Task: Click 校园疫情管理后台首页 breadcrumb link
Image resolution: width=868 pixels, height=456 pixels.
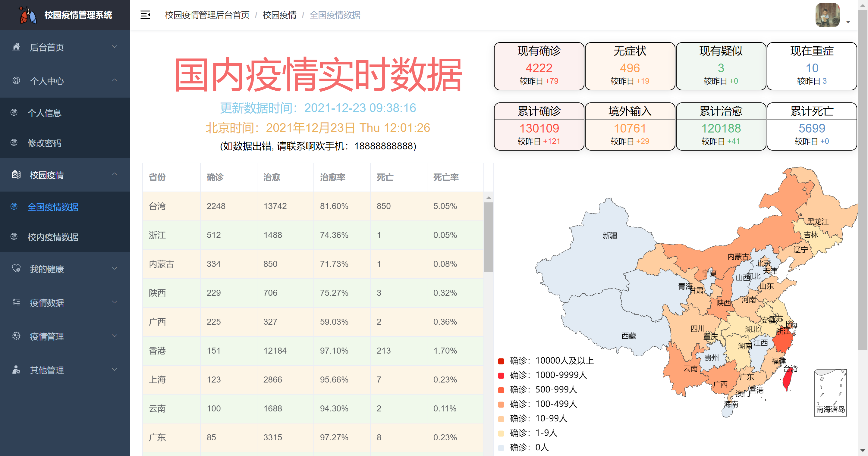Action: [x=207, y=15]
